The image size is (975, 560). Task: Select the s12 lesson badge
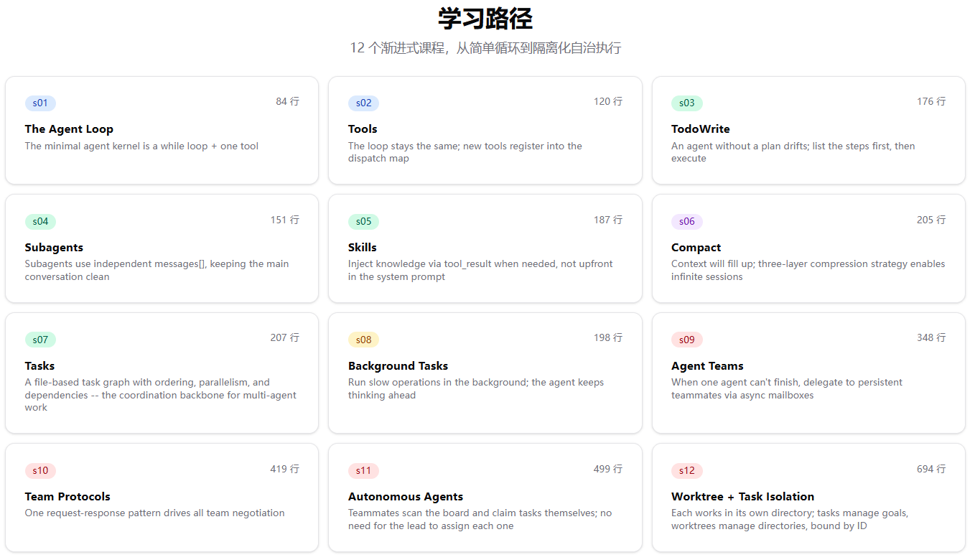point(686,471)
